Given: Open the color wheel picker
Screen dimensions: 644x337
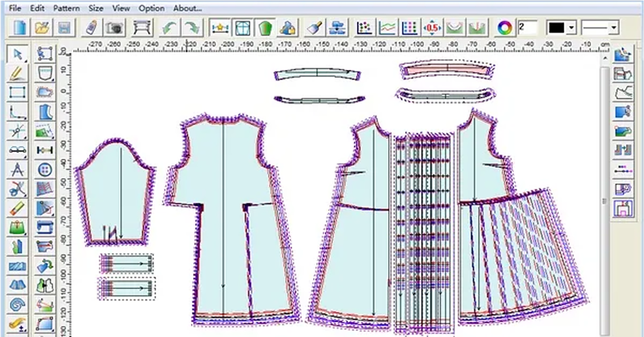Looking at the screenshot, I should click(503, 28).
